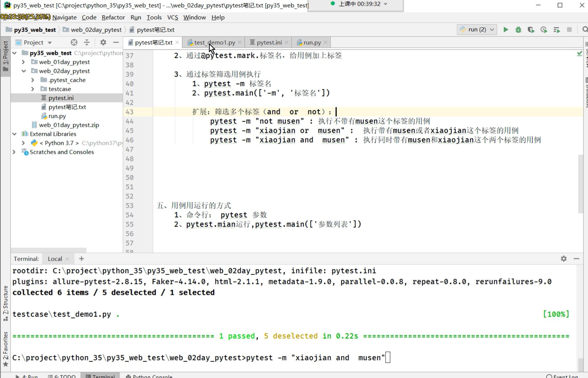
Task: Open the run (2) configuration dropdown
Action: click(x=477, y=30)
